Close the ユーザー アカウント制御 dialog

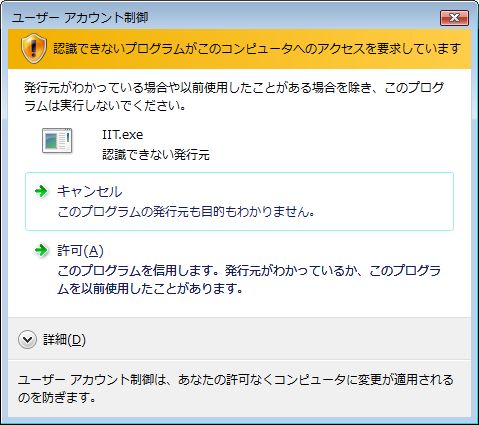(x=454, y=18)
